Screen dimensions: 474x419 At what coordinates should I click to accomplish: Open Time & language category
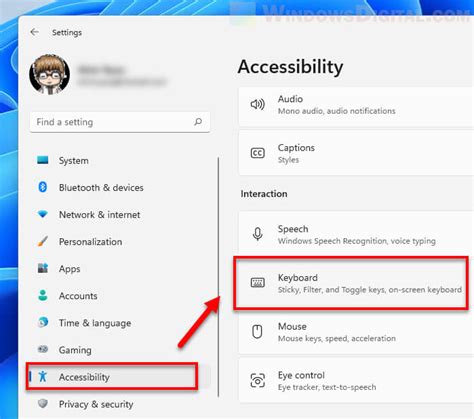click(120, 323)
